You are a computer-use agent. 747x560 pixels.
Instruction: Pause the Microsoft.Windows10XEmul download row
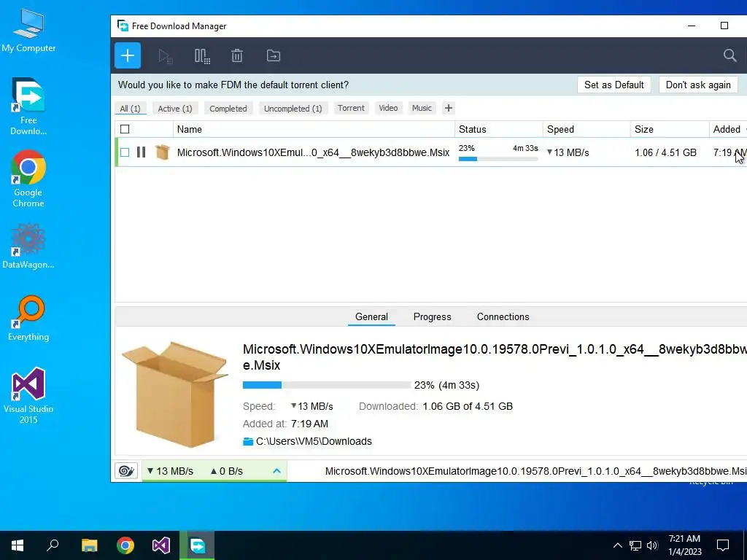tap(141, 152)
